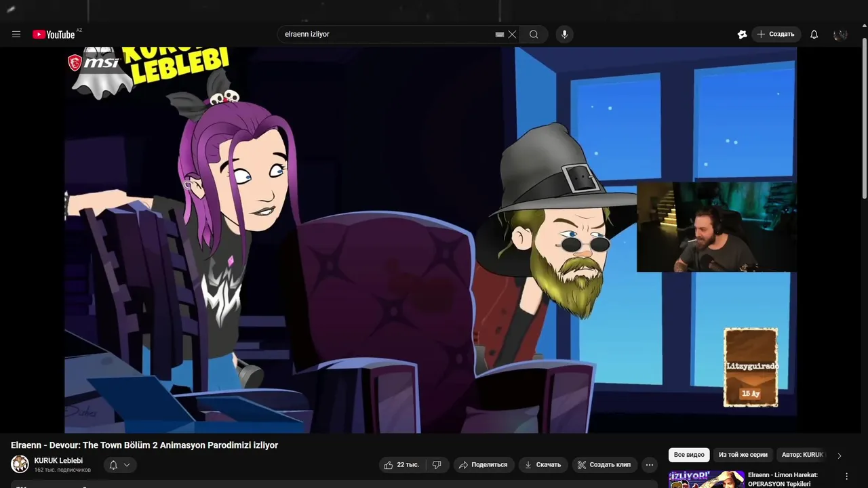Click the Поделиться share button

pyautogui.click(x=483, y=465)
